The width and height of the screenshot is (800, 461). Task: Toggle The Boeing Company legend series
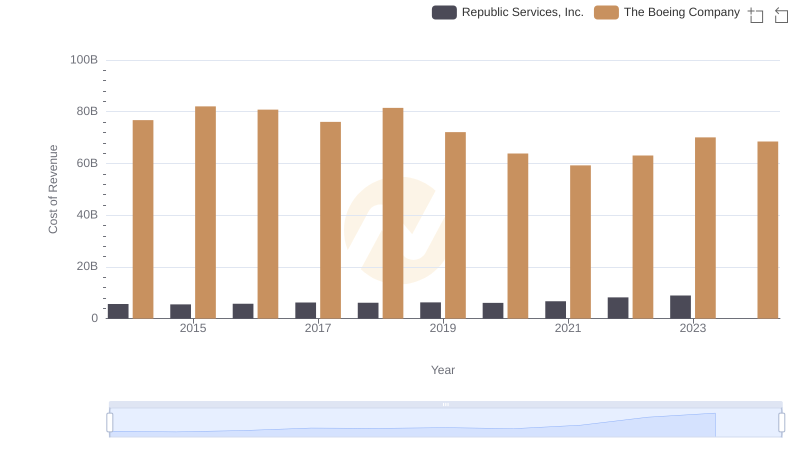click(667, 12)
